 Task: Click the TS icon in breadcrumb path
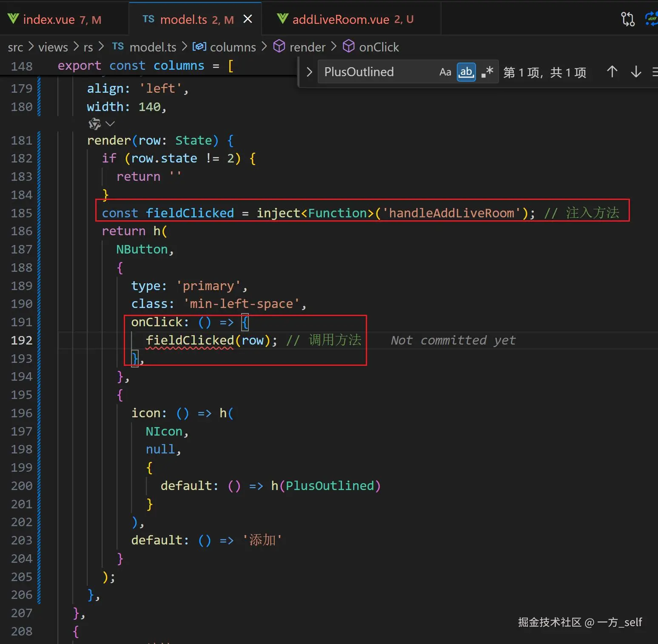pos(118,46)
